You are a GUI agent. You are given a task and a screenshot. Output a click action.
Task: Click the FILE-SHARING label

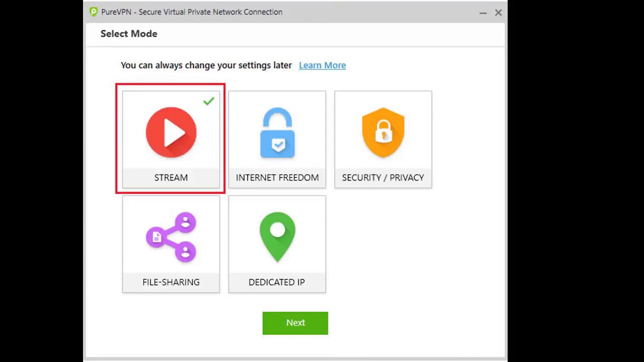[x=171, y=282]
